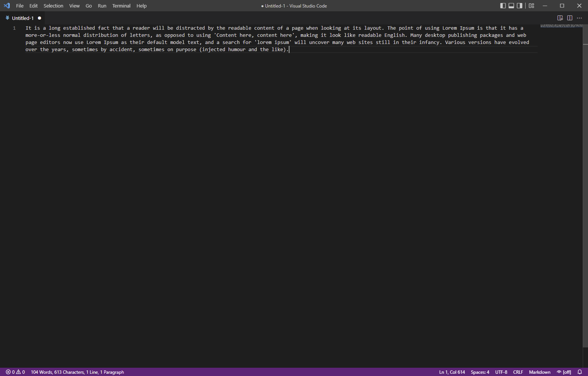
Task: Open the Run menu
Action: (102, 6)
